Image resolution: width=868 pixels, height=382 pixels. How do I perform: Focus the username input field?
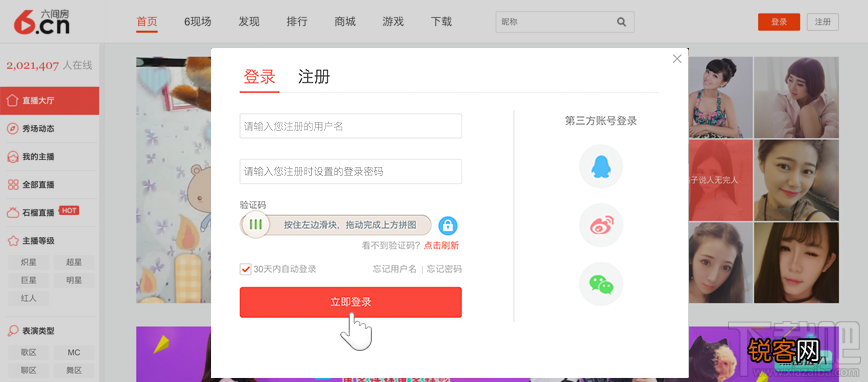(x=350, y=126)
